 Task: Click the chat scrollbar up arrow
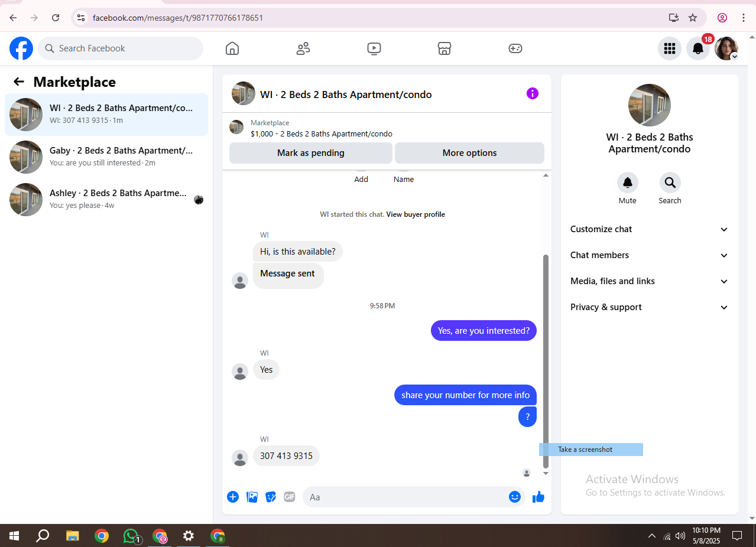click(x=546, y=175)
